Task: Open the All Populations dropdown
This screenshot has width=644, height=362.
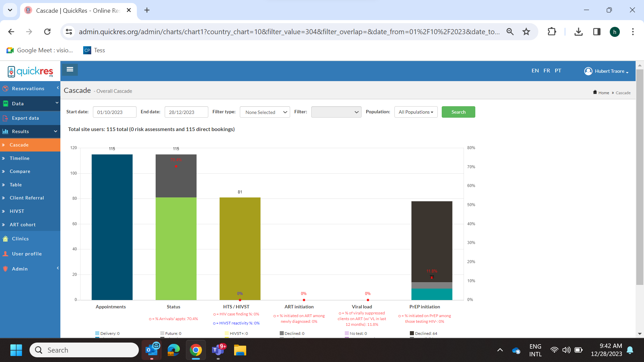Action: (416, 112)
